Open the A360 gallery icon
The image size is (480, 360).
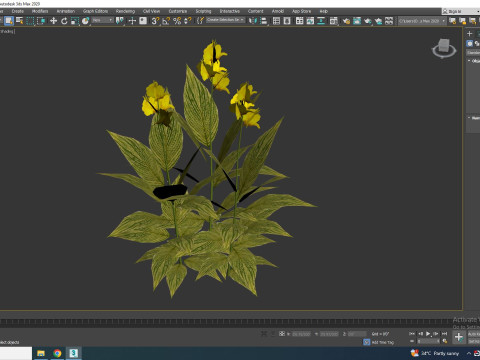point(389,21)
